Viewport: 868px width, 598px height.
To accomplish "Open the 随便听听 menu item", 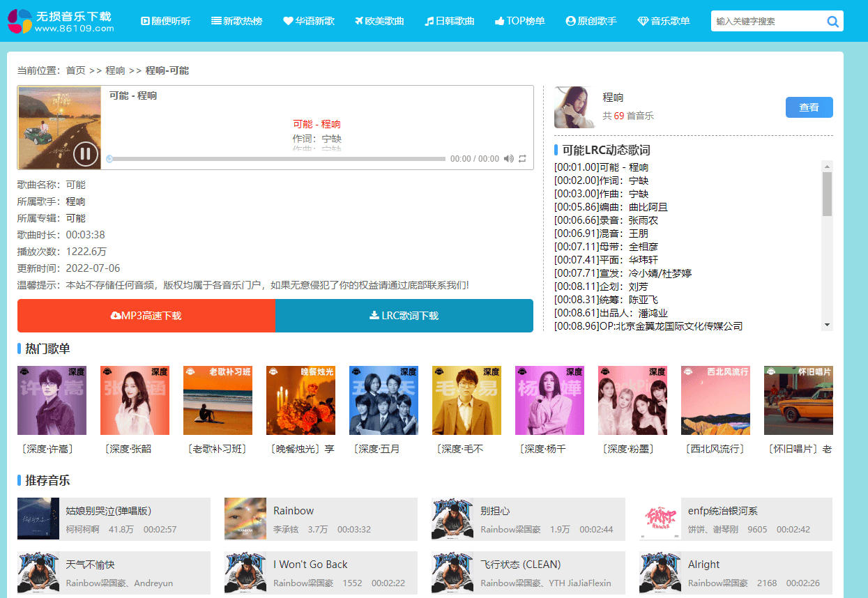I will point(165,21).
